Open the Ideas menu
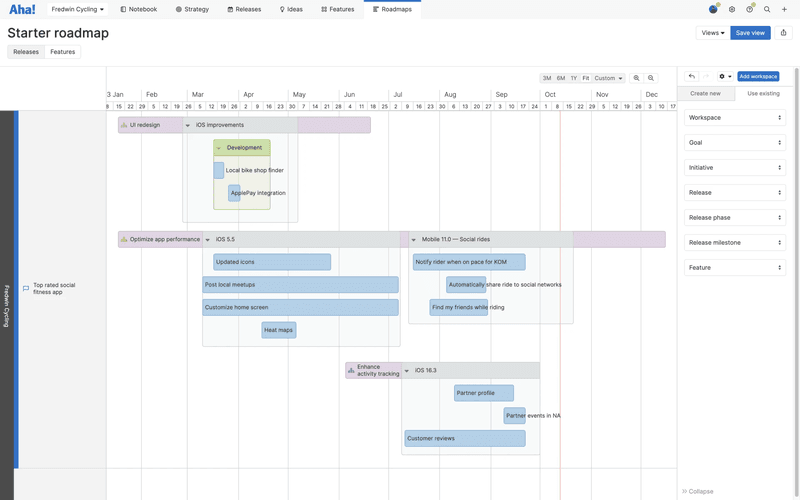Screen dimensions: 800x500 (291, 9)
